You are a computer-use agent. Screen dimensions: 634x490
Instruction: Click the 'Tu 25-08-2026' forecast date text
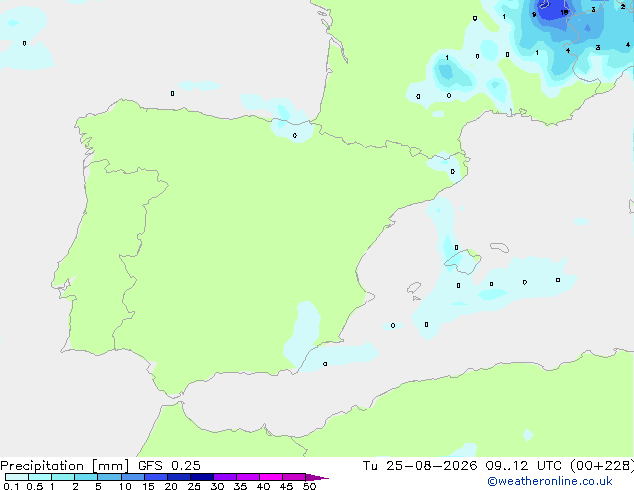(x=420, y=466)
